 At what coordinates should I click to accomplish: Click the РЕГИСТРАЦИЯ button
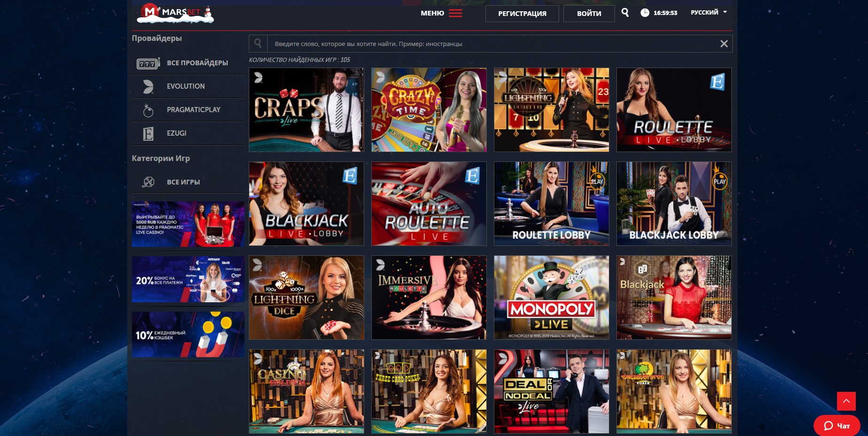[x=522, y=14]
